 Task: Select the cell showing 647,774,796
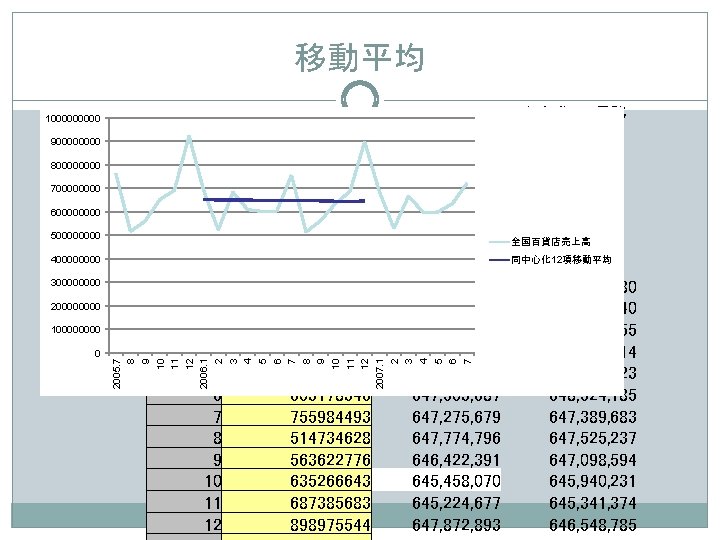point(456,438)
